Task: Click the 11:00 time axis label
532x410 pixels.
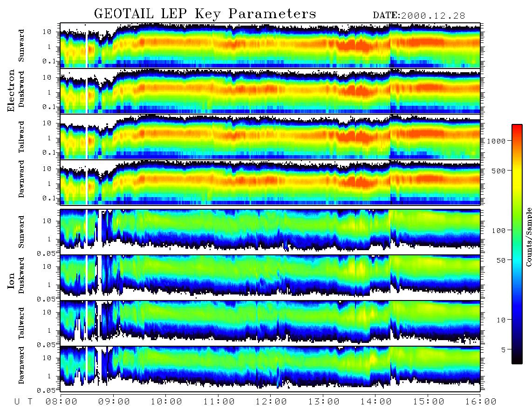Action: click(219, 402)
